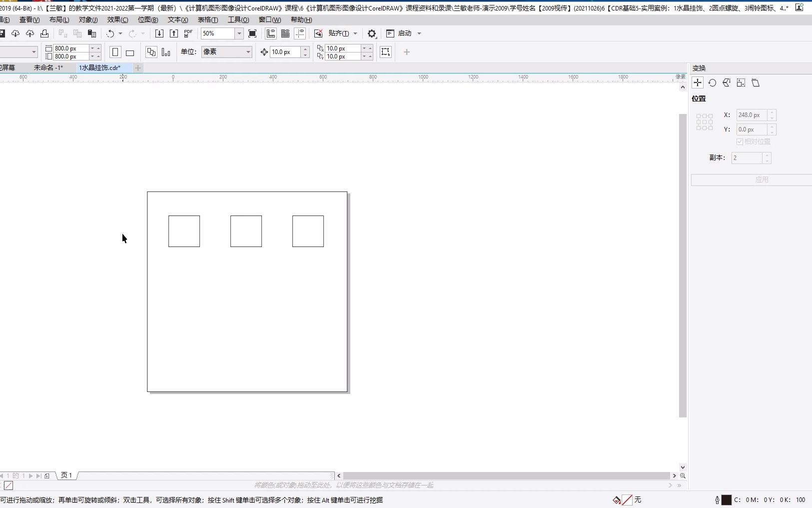Select Skew mode in 变换 docker
The width and height of the screenshot is (812, 508).
pos(756,83)
